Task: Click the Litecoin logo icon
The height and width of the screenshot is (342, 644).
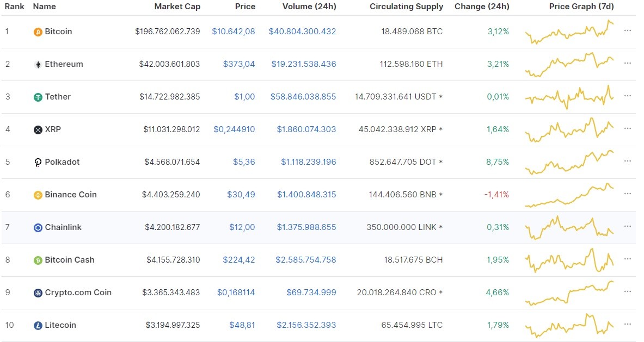Action: [37, 325]
